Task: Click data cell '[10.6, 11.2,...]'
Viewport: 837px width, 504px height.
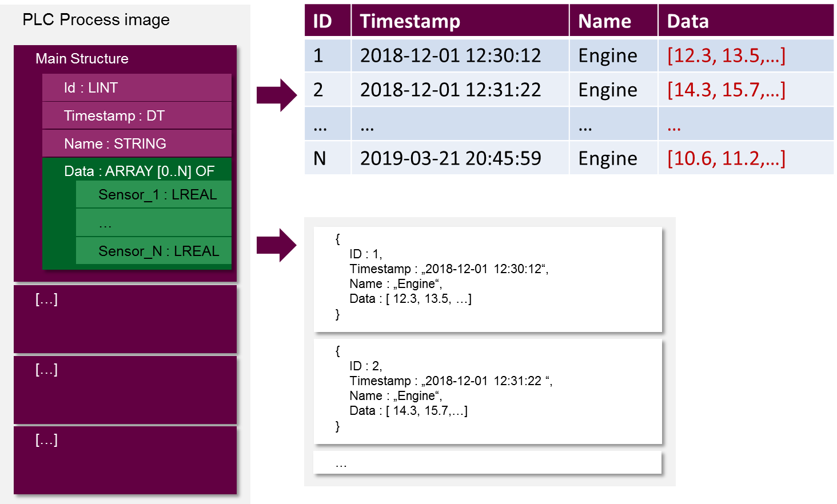Action: (746, 158)
